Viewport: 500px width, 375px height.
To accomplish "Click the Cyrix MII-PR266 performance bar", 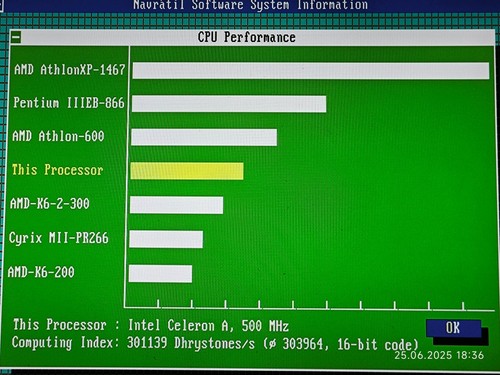I will pos(166,239).
